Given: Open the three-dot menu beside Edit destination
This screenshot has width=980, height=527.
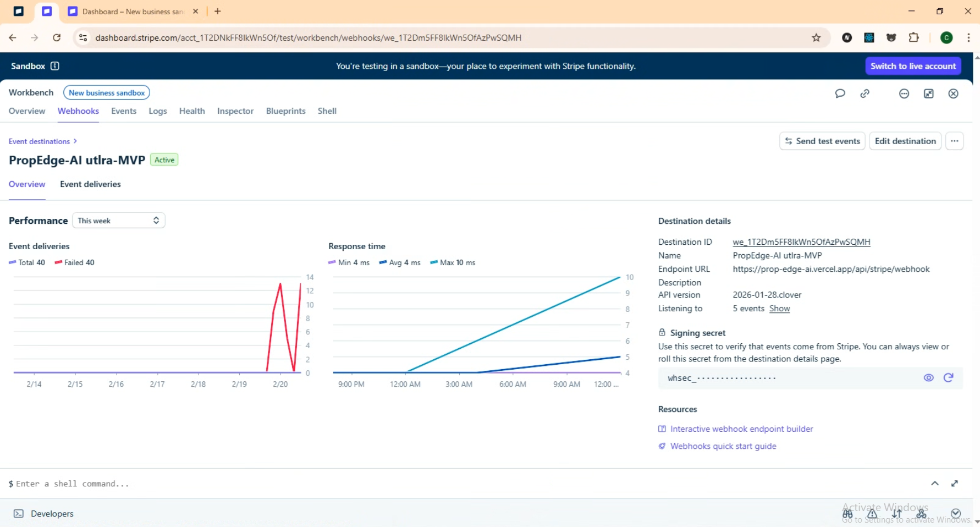Looking at the screenshot, I should click(954, 141).
